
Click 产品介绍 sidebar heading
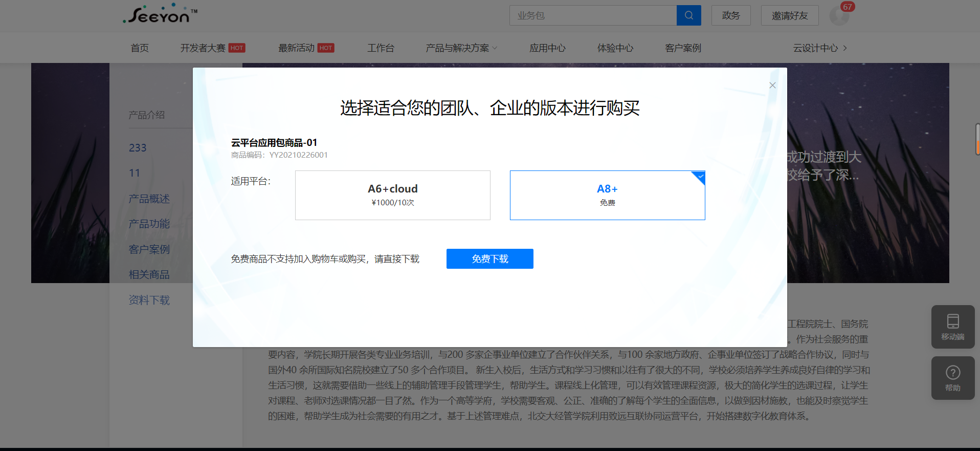tap(147, 115)
